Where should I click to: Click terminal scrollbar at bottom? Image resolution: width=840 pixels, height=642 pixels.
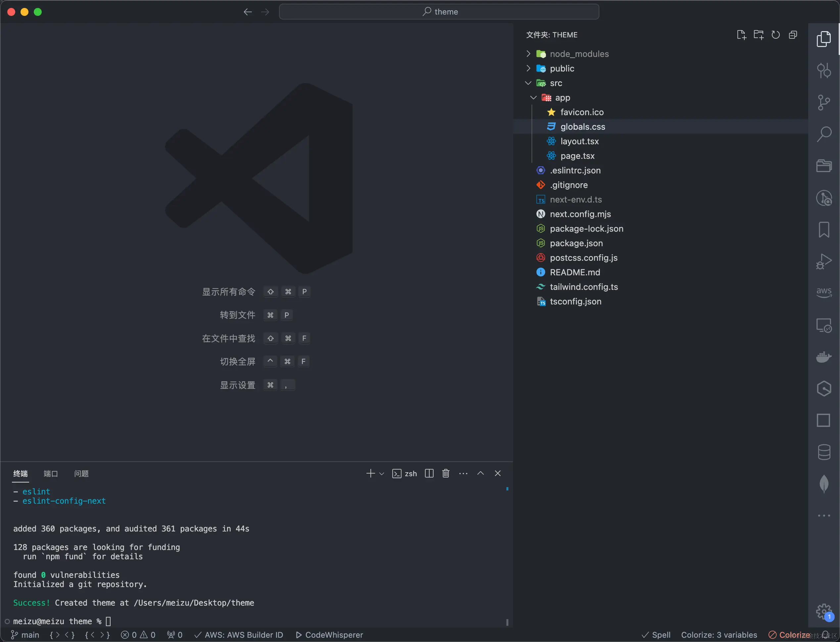point(507,622)
